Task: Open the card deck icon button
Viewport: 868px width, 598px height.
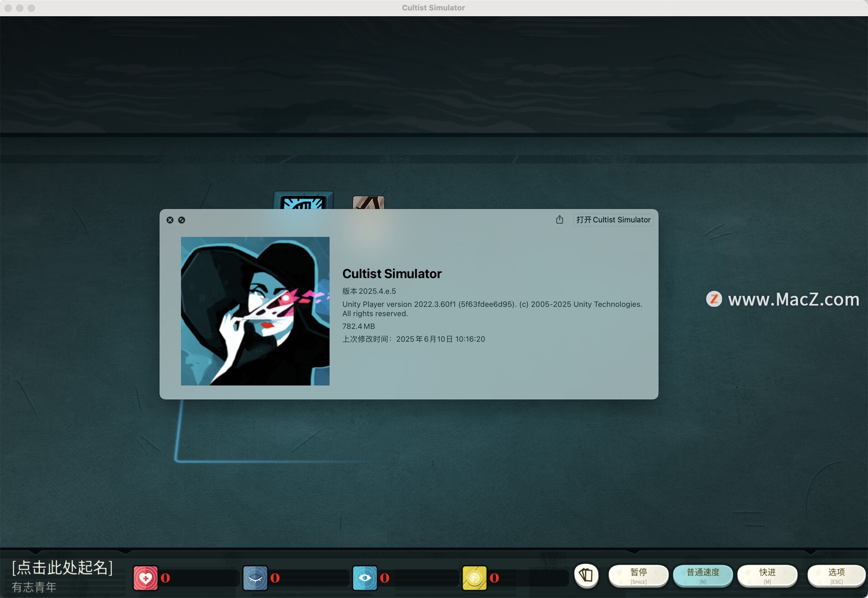Action: click(x=586, y=575)
